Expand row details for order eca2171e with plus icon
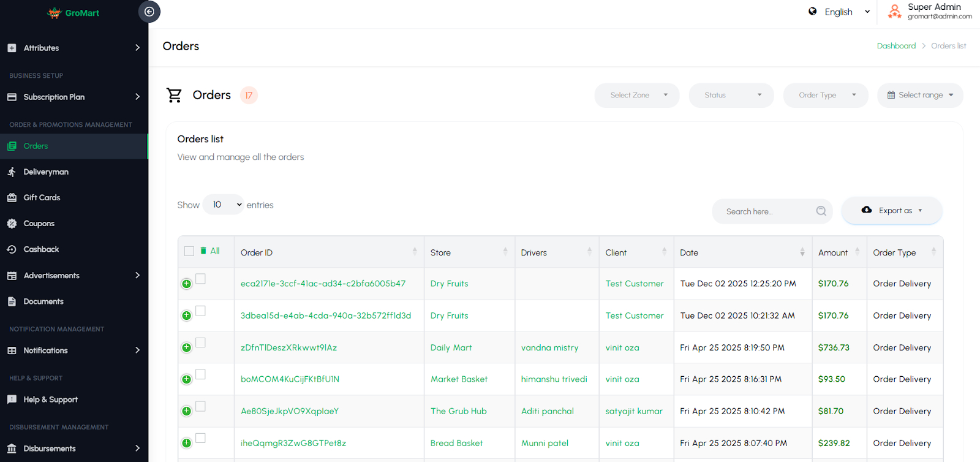Image resolution: width=980 pixels, height=462 pixels. pyautogui.click(x=187, y=284)
